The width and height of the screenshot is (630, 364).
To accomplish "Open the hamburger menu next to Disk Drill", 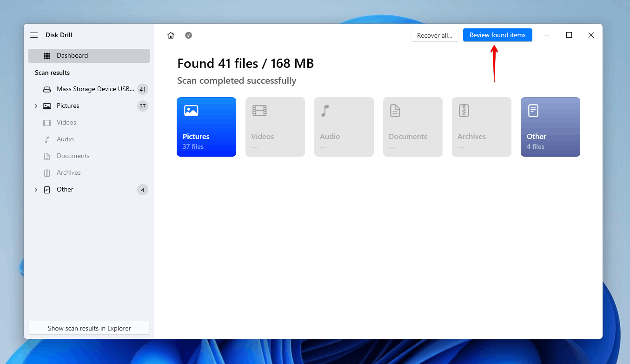I will (34, 35).
